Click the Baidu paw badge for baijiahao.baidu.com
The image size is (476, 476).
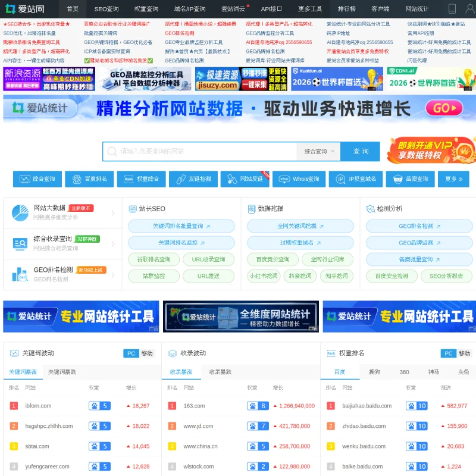[x=416, y=406]
